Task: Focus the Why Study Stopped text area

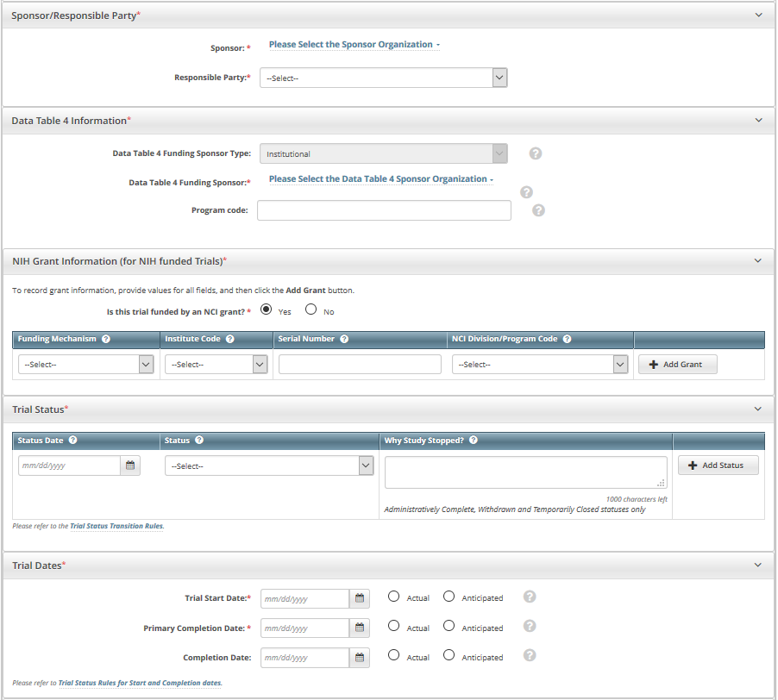Action: pos(526,472)
